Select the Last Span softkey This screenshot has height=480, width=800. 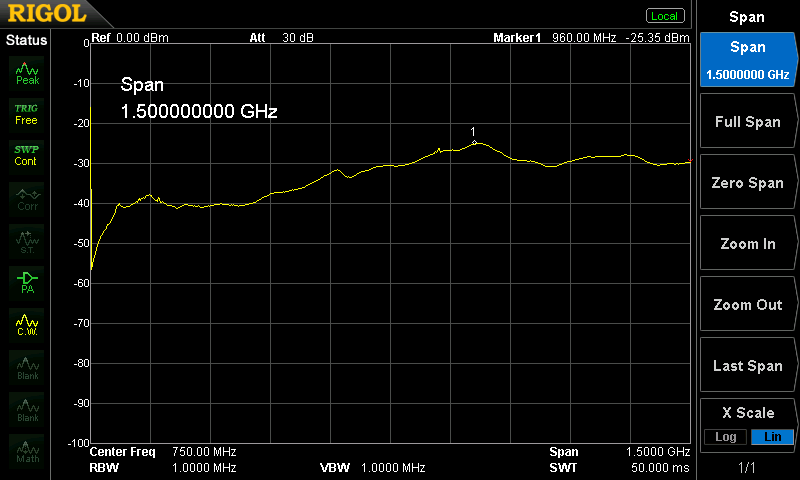click(x=747, y=366)
